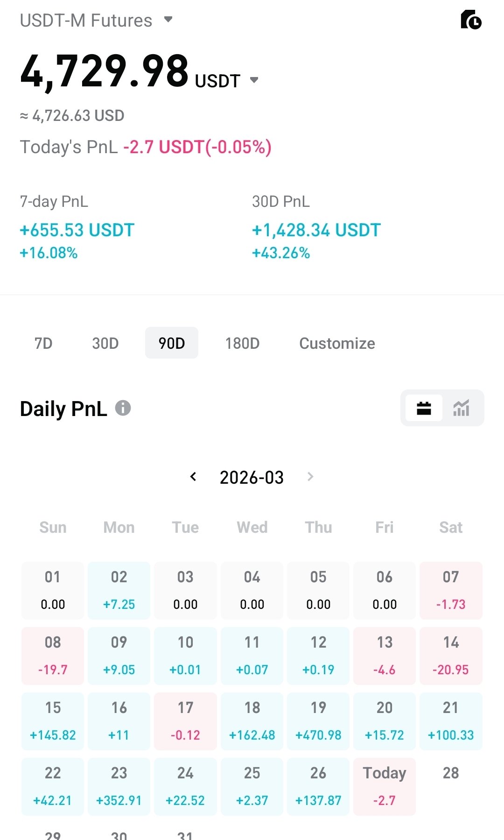Switch to chart view icon
The width and height of the screenshot is (504, 840).
tap(461, 408)
